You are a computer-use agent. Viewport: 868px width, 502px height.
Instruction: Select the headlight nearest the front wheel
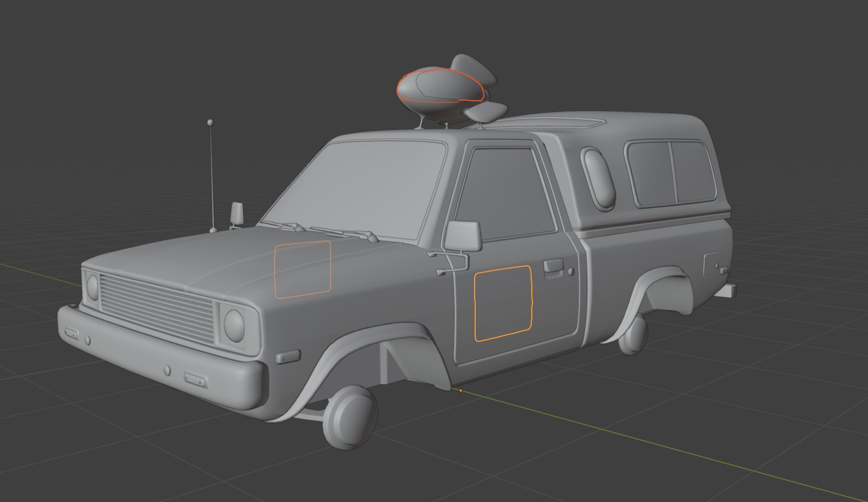click(234, 325)
